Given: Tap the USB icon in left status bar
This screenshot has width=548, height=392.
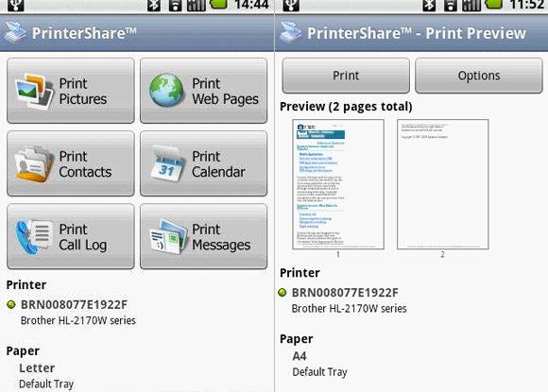Looking at the screenshot, I should coord(16,5).
